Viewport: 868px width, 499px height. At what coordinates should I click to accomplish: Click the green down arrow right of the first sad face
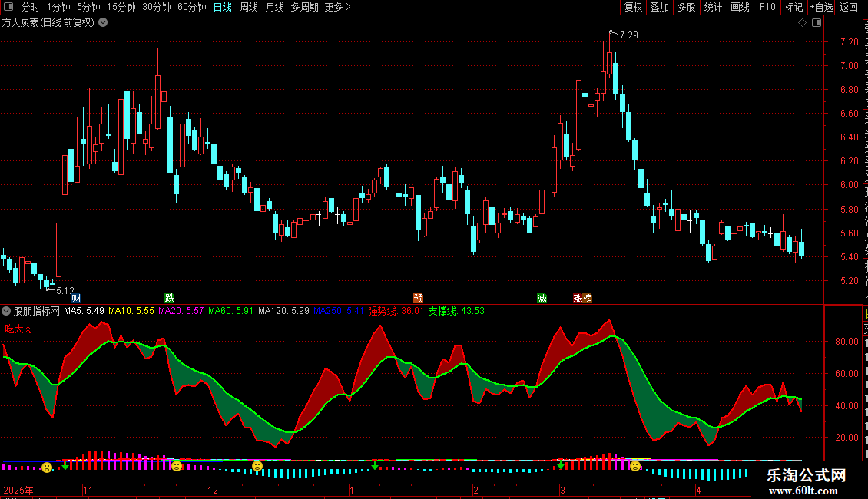tap(65, 466)
